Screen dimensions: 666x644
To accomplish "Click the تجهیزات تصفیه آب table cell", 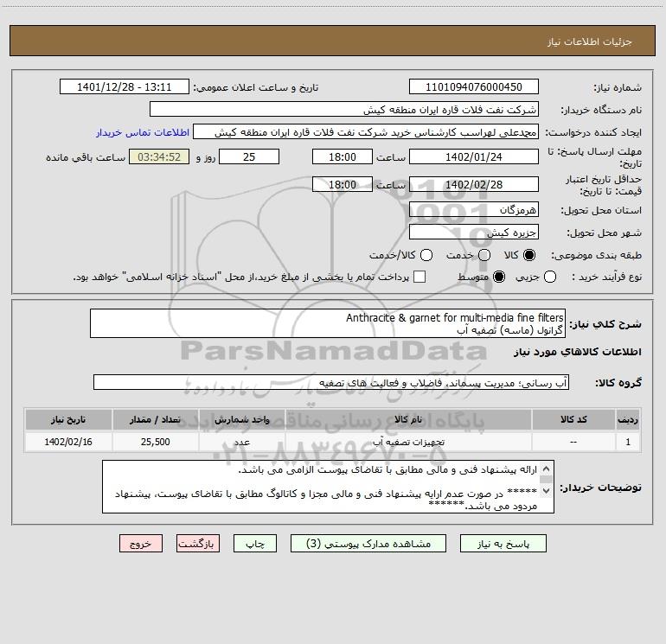I will point(408,442).
